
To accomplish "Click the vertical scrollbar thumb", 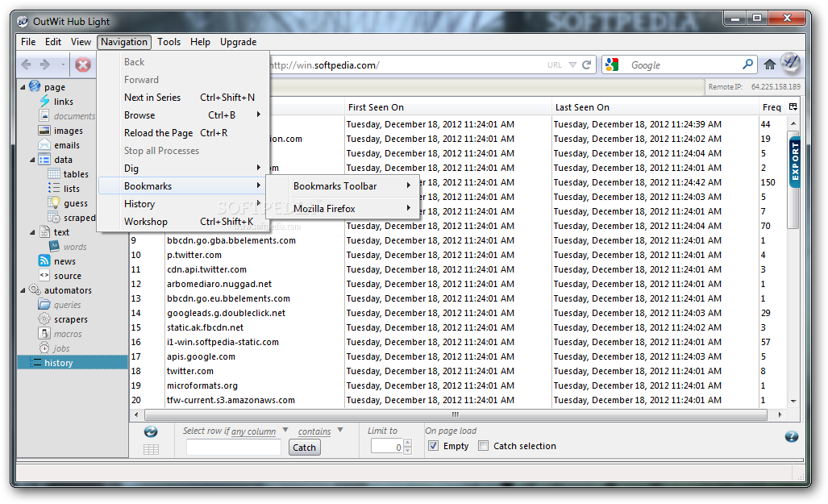I will (793, 178).
